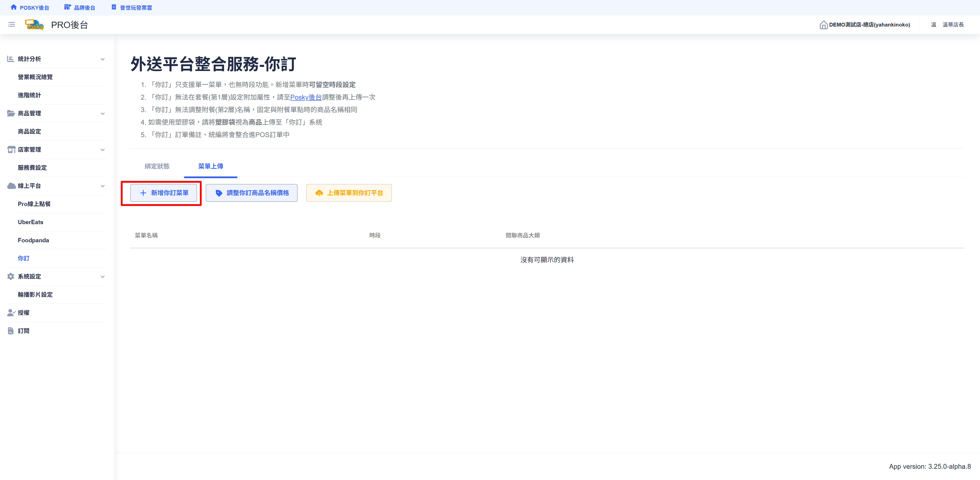This screenshot has width=980, height=480.
Task: Select the 菜單上傳 tab
Action: [210, 166]
